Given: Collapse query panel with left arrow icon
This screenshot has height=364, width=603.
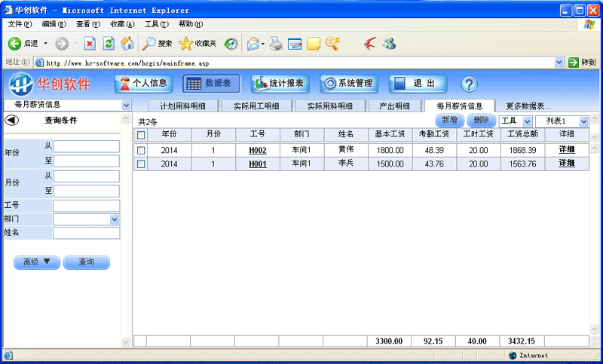Looking at the screenshot, I should tap(12, 120).
